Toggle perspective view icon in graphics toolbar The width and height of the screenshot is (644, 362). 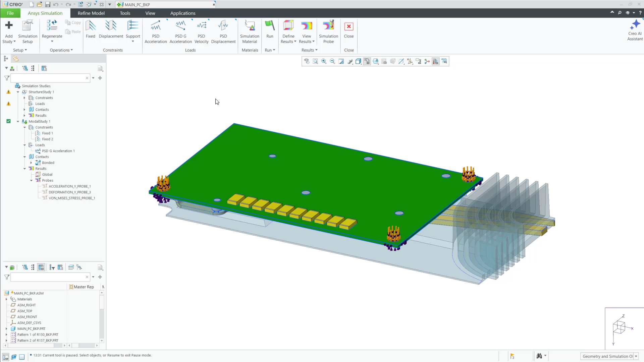tap(392, 61)
